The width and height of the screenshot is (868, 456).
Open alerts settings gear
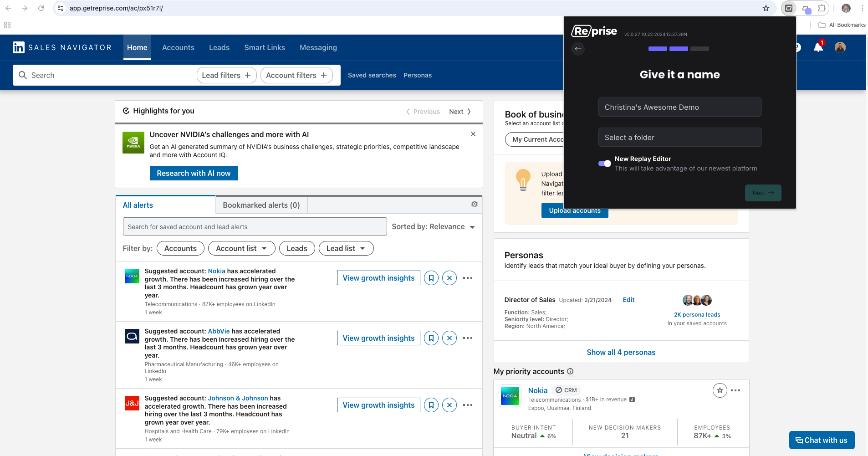(x=474, y=204)
